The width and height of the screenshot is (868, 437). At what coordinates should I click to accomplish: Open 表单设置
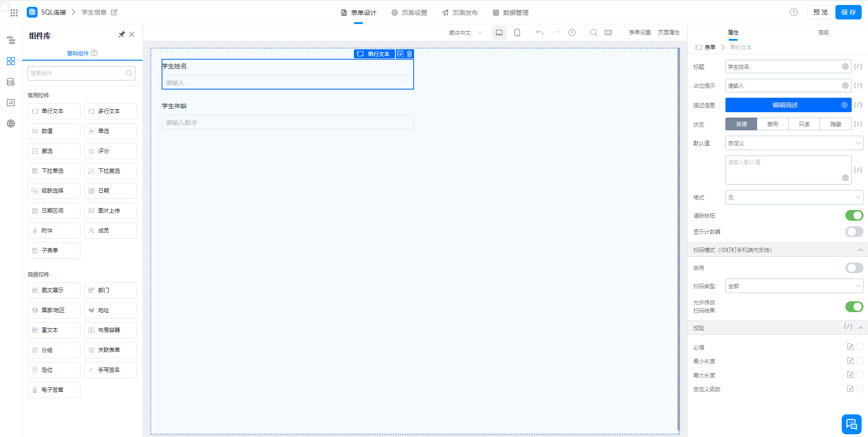tap(640, 33)
